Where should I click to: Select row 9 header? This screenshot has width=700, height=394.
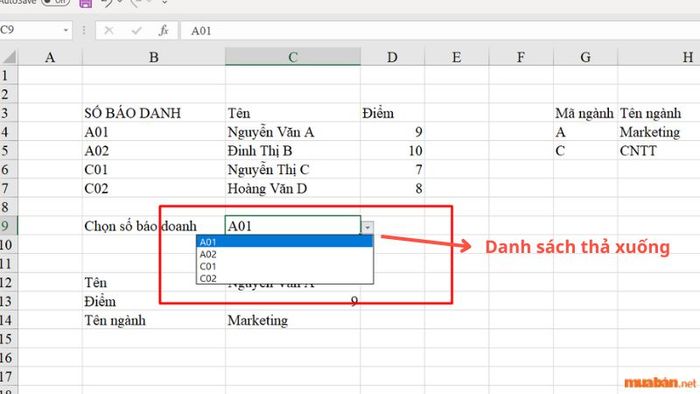pyautogui.click(x=8, y=226)
